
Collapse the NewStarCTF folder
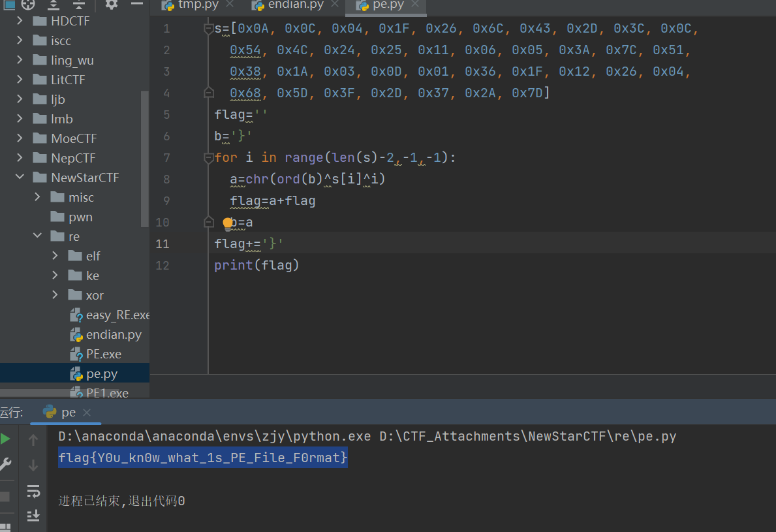pyautogui.click(x=20, y=178)
